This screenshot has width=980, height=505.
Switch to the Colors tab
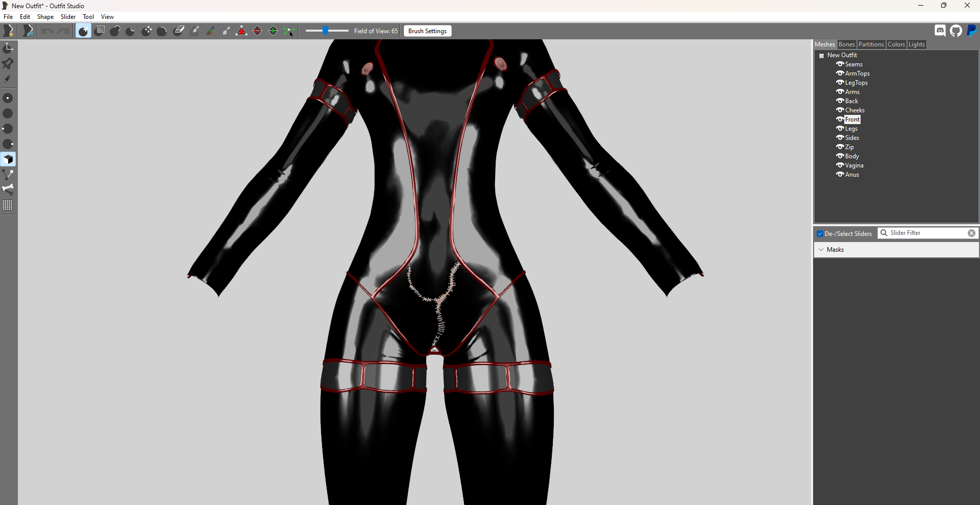[x=896, y=44]
